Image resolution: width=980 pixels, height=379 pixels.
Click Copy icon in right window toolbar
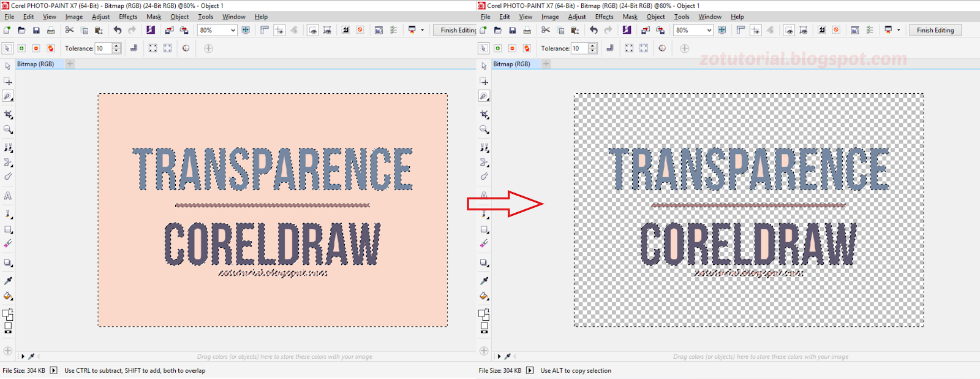point(560,30)
